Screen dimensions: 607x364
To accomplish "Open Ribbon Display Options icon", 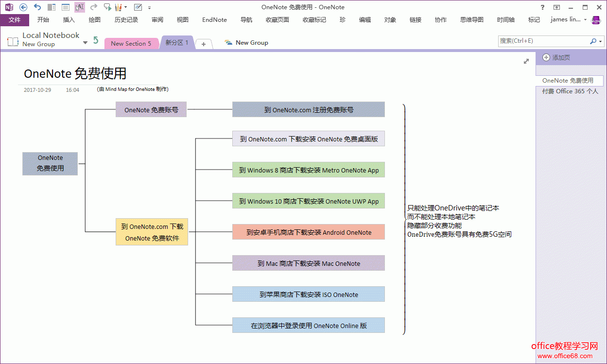I will (x=557, y=7).
